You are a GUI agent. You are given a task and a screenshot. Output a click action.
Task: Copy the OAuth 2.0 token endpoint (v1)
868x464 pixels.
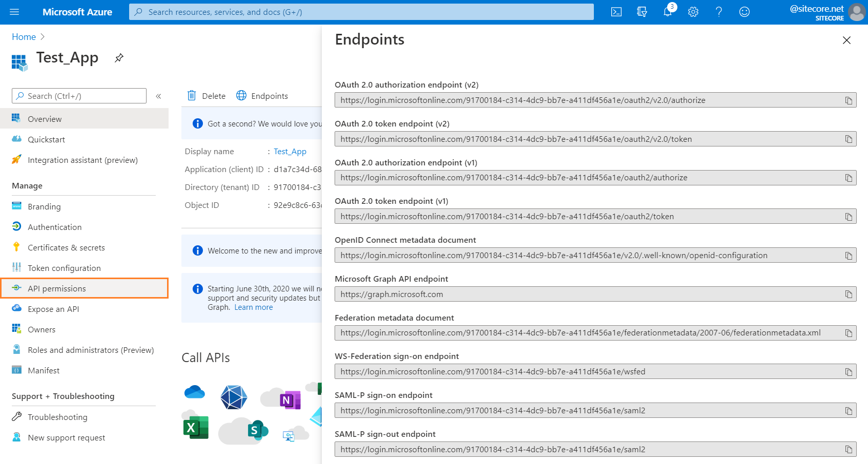(x=849, y=217)
